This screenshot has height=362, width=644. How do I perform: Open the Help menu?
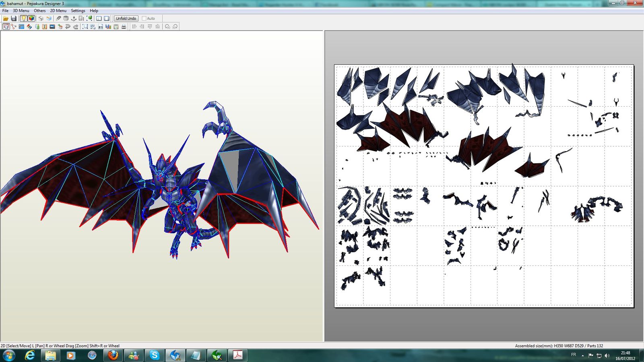[94, 11]
